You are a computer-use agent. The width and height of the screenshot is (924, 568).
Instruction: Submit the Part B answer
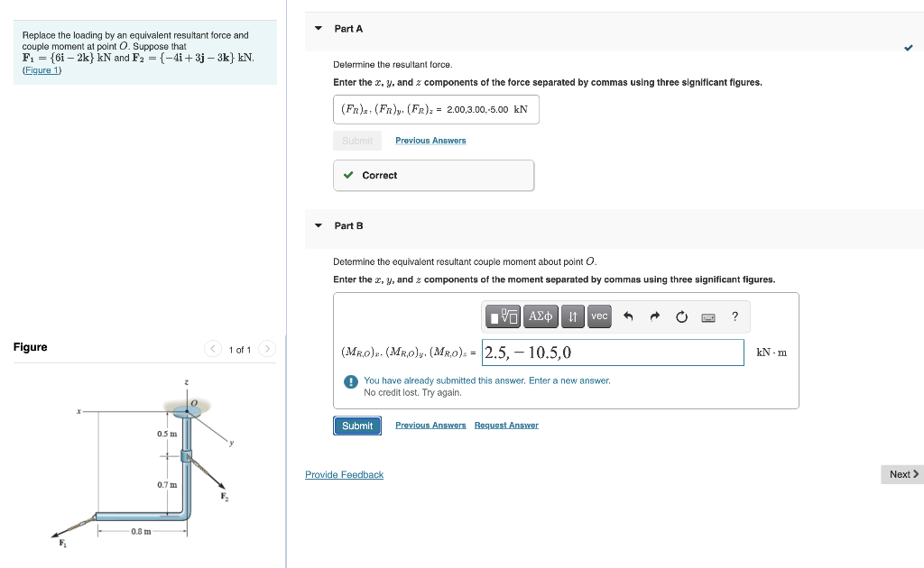click(x=357, y=426)
